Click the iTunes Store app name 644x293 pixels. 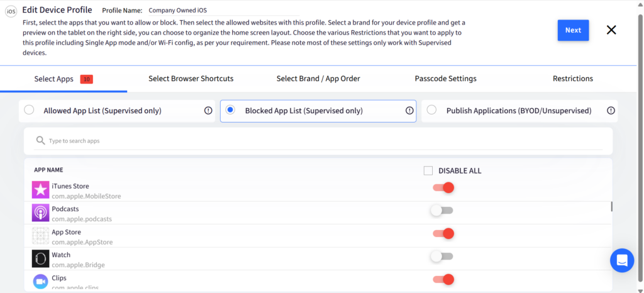70,186
